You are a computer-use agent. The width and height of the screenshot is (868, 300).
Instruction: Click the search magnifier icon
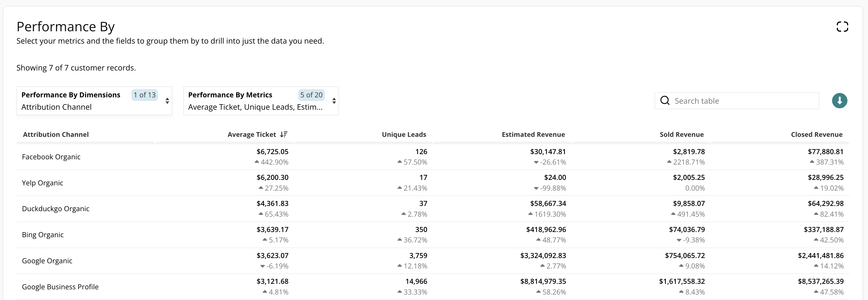tap(664, 101)
